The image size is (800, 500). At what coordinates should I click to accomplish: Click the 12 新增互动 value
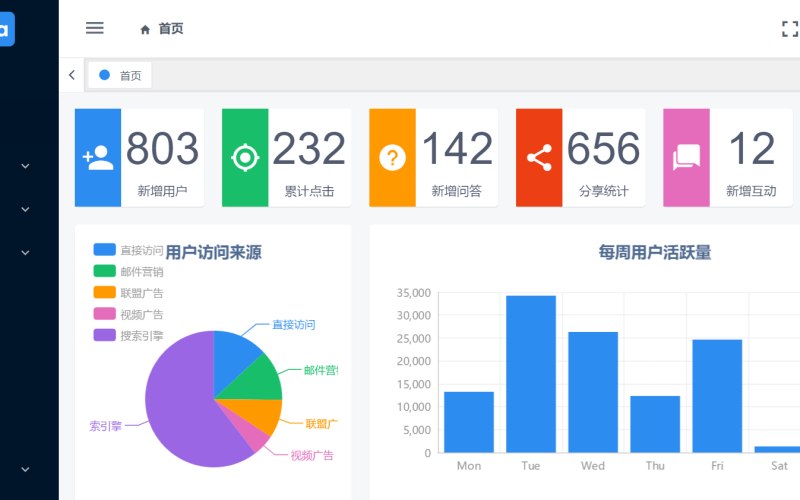[x=751, y=148]
